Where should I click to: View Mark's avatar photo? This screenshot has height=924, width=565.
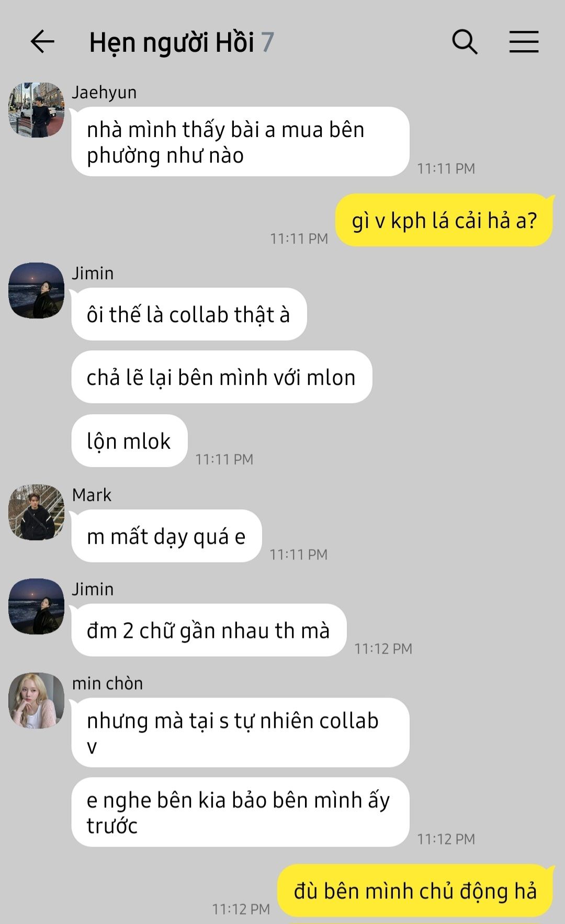[36, 512]
